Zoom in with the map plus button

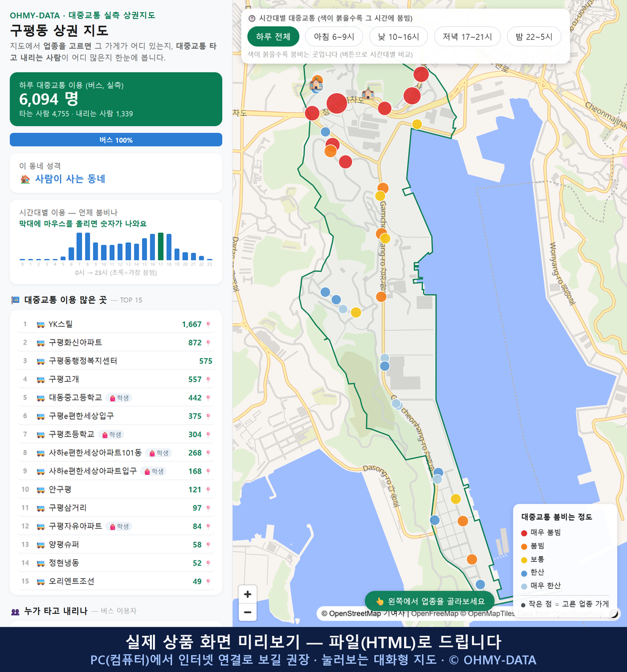[x=247, y=594]
